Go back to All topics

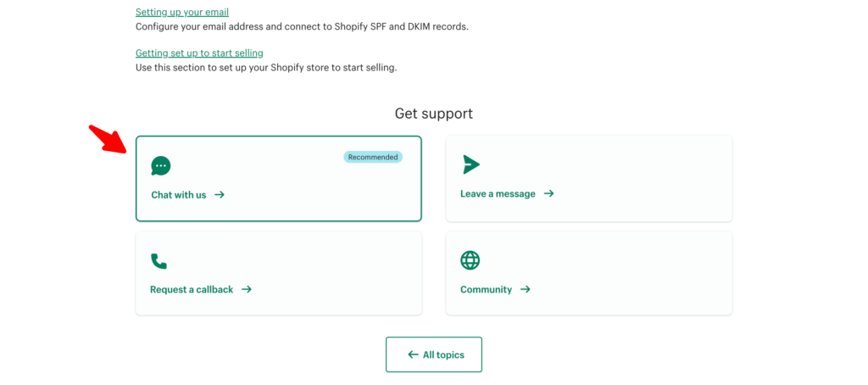pos(434,354)
